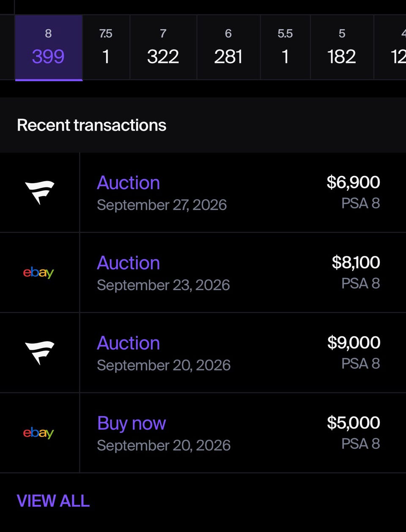
Task: Click the $8,100 sale price
Action: 356,263
